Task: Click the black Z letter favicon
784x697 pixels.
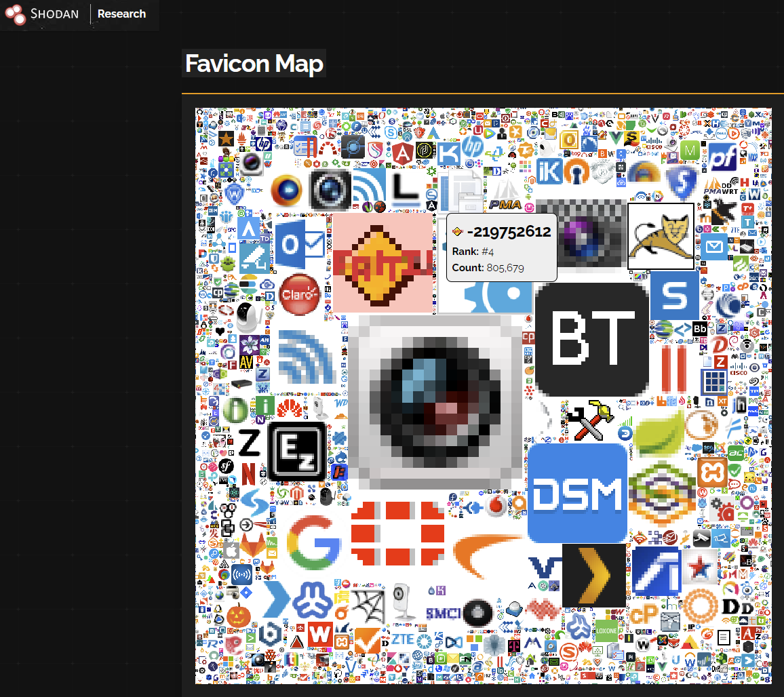Action: pos(249,443)
